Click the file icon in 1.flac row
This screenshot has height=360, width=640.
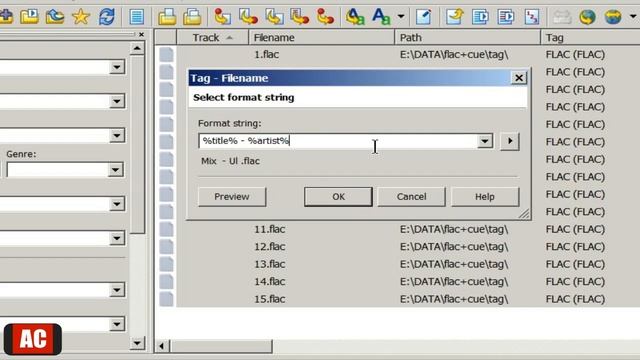click(x=166, y=54)
